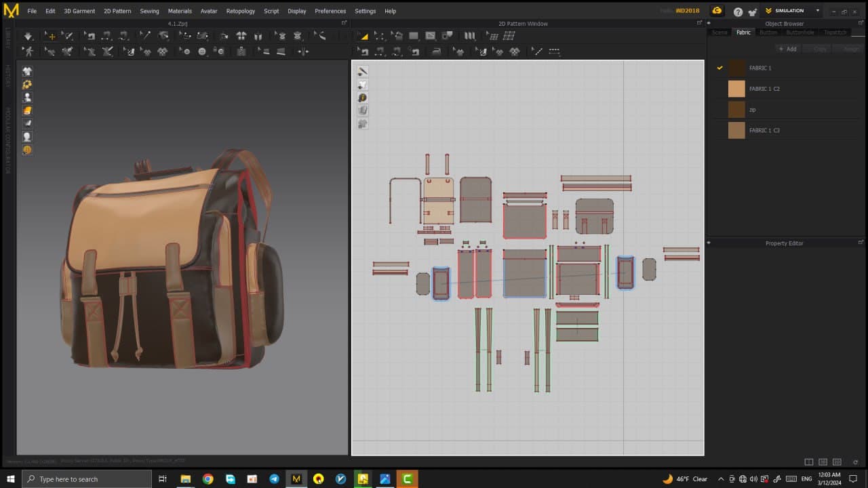Pop out the 3D window using its corner icon
Viewport: 868px width, 488px height.
point(344,23)
